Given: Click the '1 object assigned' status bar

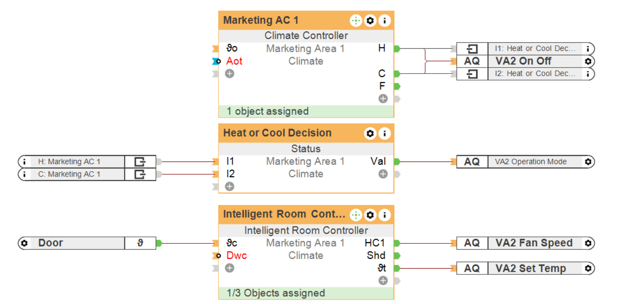Looking at the screenshot, I should [x=306, y=111].
